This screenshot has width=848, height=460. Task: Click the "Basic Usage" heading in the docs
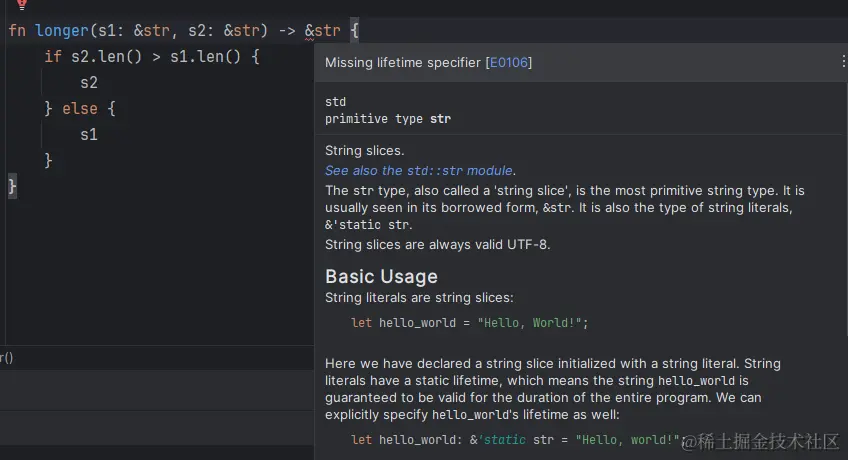[381, 276]
